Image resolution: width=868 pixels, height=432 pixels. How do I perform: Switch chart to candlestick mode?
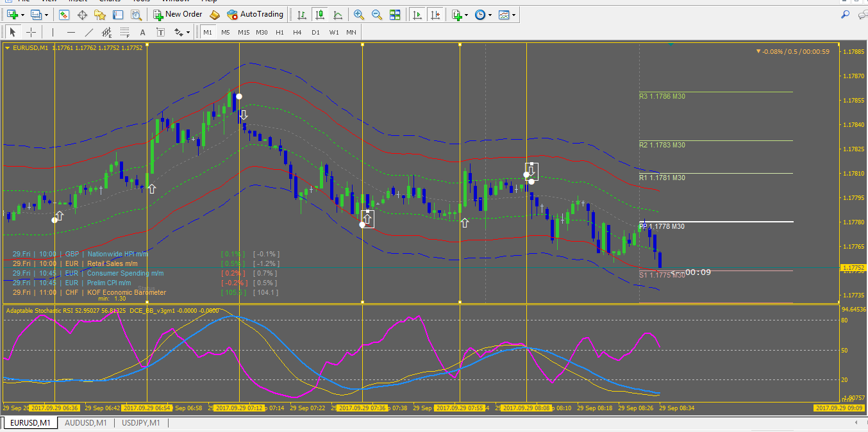tap(319, 14)
